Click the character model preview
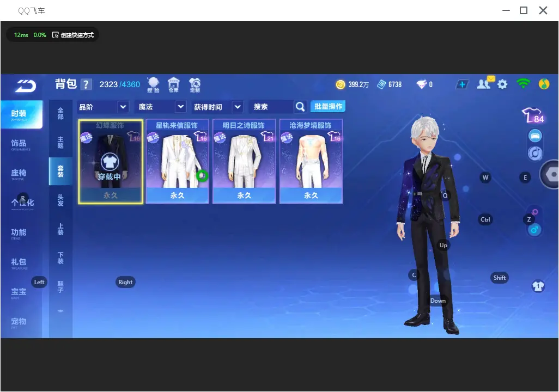559x392 pixels. (429, 225)
